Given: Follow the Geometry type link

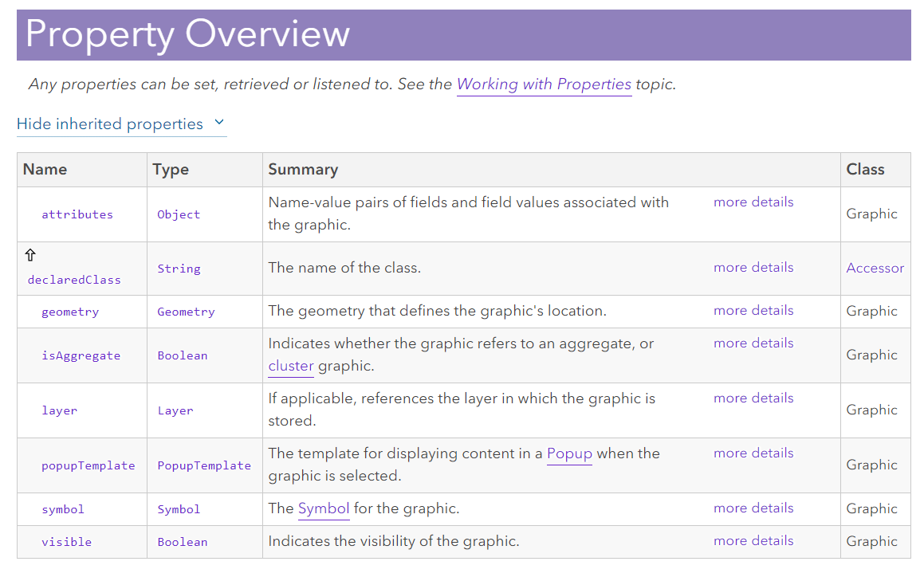Looking at the screenshot, I should point(186,312).
